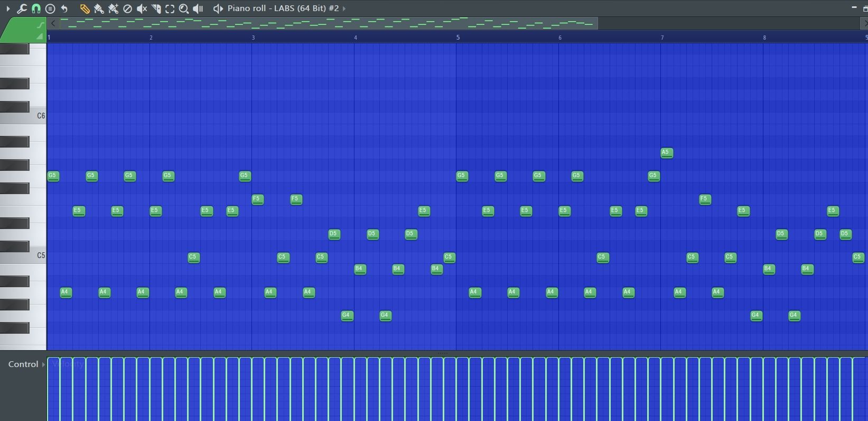Screen dimensions: 868x421
Task: Select the E5 note in bar 8
Action: [833, 211]
